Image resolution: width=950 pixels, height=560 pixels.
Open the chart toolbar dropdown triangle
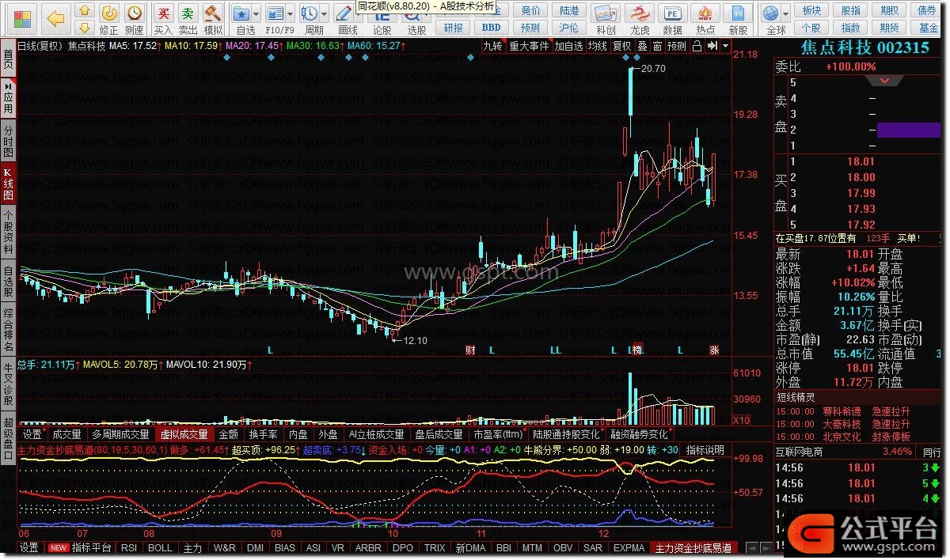(x=725, y=46)
